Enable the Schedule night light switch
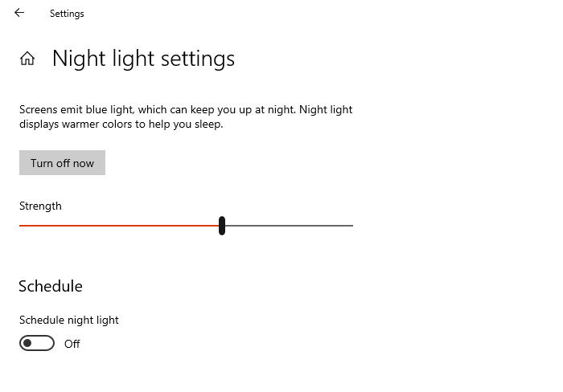563x392 pixels. 37,344
